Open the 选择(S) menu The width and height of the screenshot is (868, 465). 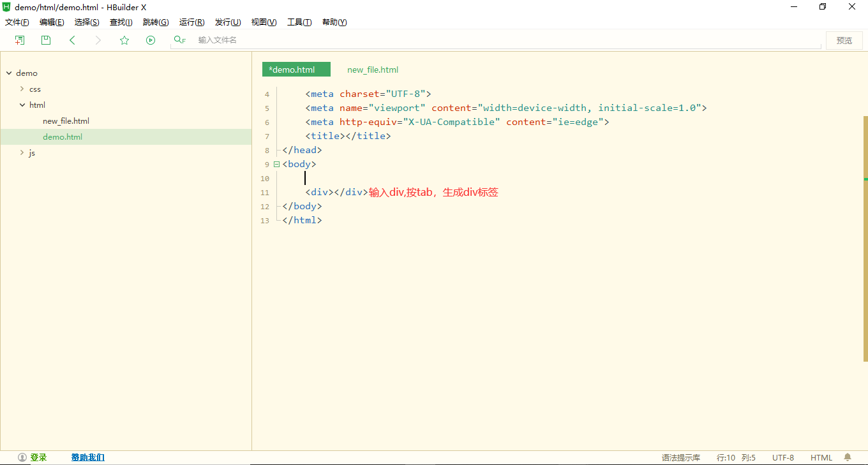[87, 22]
